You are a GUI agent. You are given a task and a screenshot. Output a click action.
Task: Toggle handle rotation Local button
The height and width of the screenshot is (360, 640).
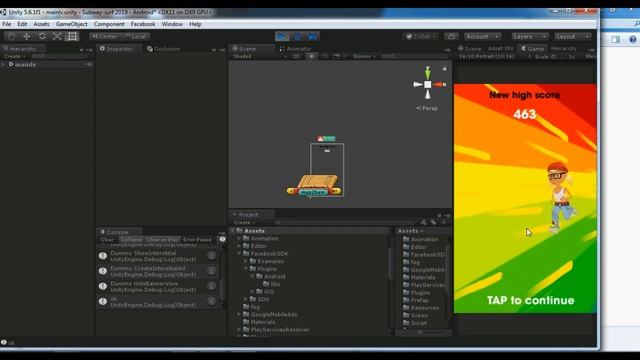(136, 36)
